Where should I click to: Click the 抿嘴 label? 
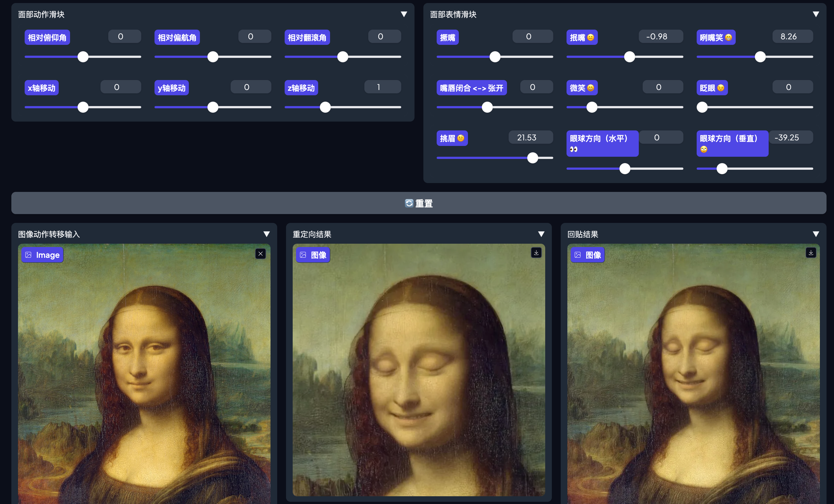(582, 37)
